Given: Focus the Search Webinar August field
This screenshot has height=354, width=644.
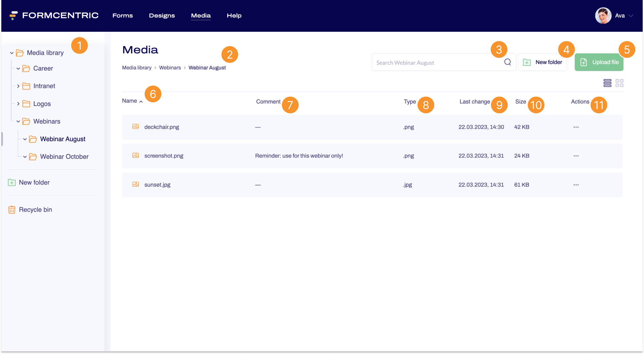Looking at the screenshot, I should point(438,63).
